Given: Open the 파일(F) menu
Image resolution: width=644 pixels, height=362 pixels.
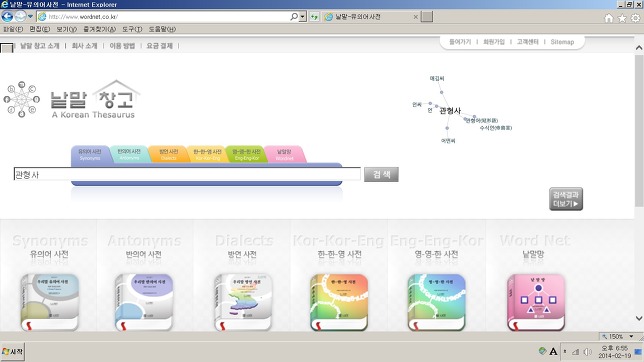Looking at the screenshot, I should tap(13, 29).
